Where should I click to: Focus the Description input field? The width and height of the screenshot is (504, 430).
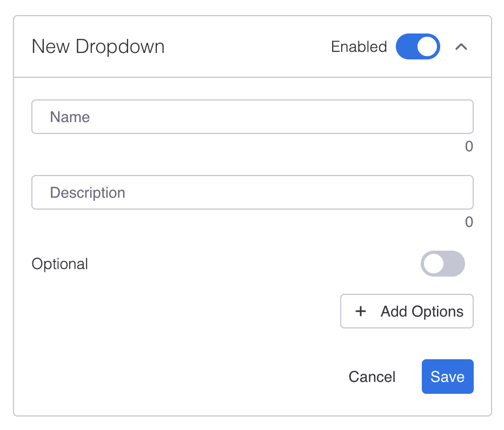pos(253,192)
